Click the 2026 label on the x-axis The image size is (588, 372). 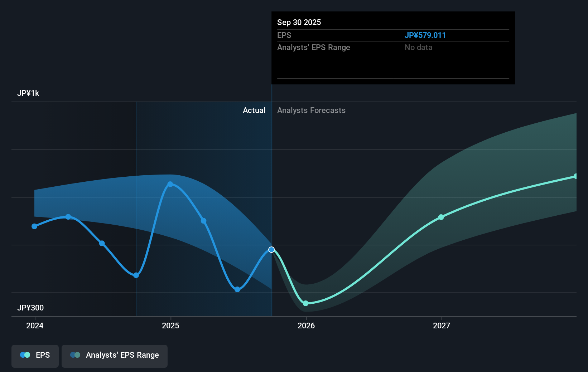(x=307, y=326)
